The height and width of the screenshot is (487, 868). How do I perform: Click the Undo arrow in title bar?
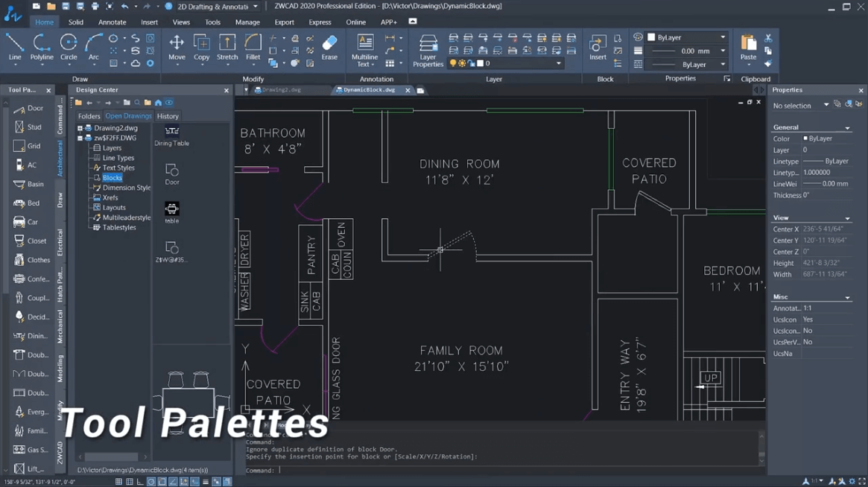(124, 6)
